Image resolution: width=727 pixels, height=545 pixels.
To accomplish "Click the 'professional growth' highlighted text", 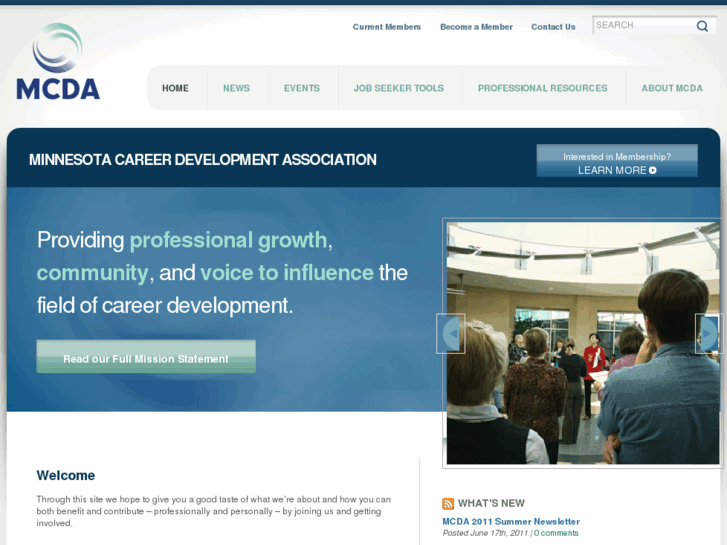I will click(x=229, y=240).
